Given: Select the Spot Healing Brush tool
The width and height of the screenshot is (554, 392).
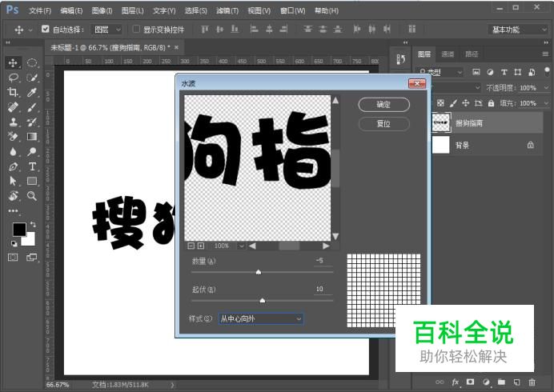Looking at the screenshot, I should pos(13,107).
